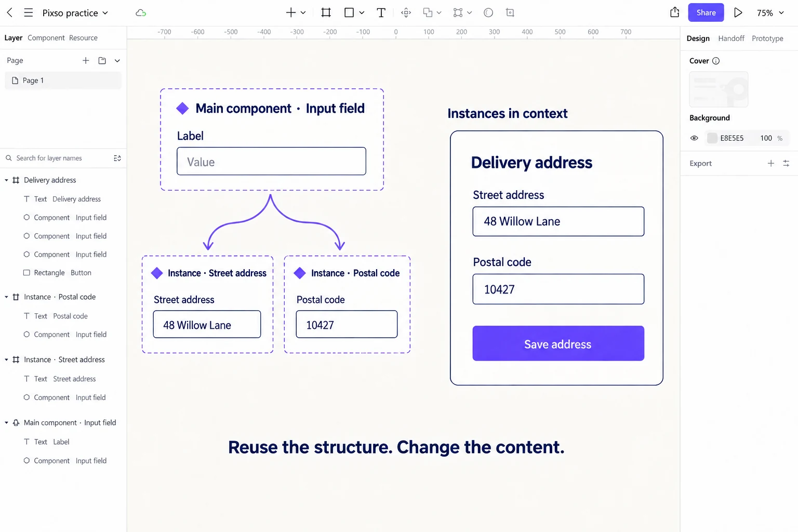The width and height of the screenshot is (798, 532).
Task: Select Page 1 in the page list
Action: [63, 81]
